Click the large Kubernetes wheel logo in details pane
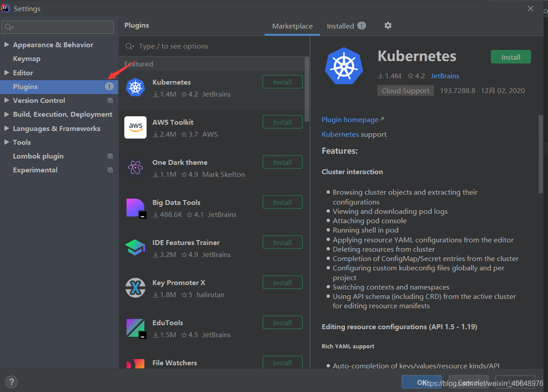 pos(344,66)
